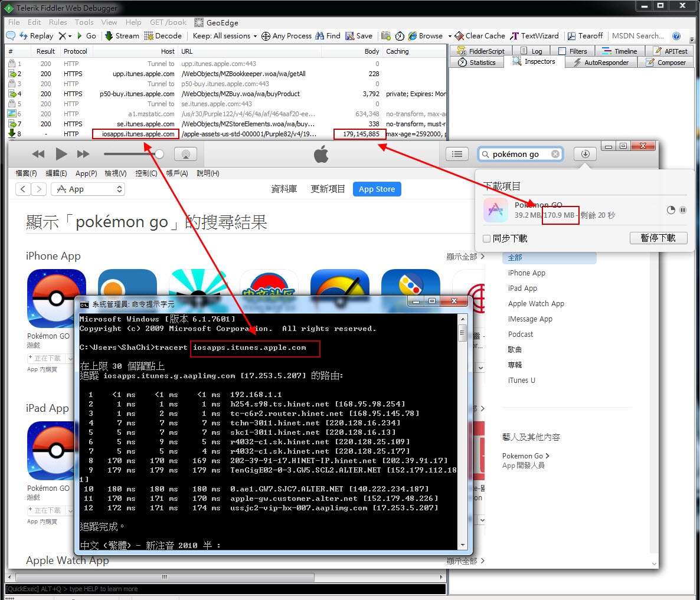
Task: Click the iTunes search field with pokémon go
Action: (520, 155)
